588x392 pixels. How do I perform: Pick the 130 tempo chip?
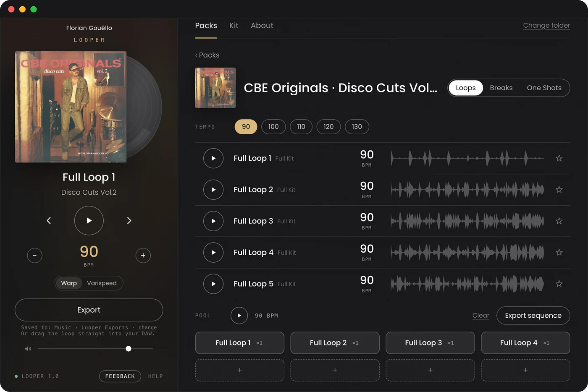click(357, 127)
